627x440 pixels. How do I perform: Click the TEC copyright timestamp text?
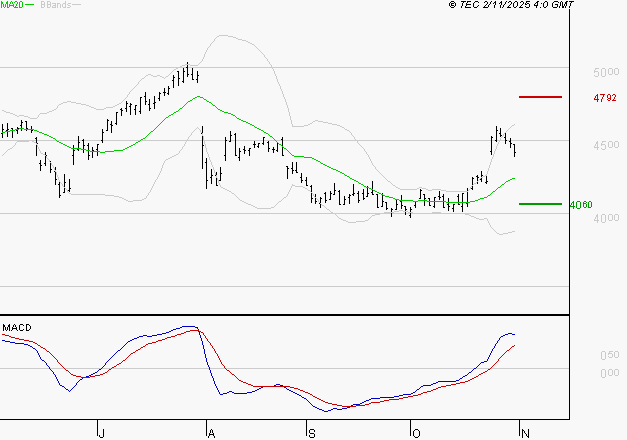[511, 5]
